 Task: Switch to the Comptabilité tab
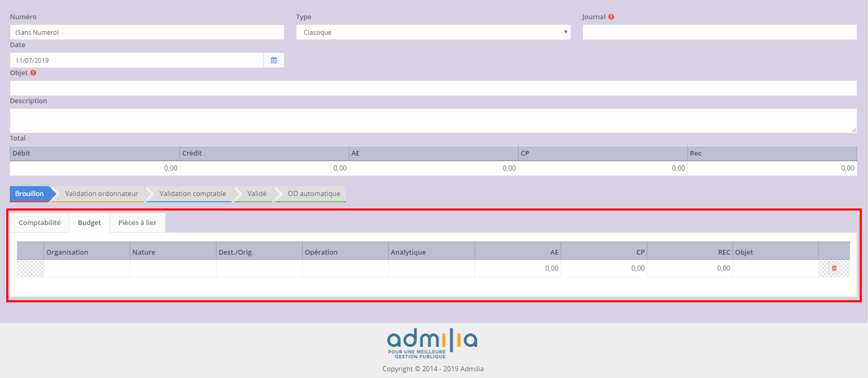tap(39, 222)
